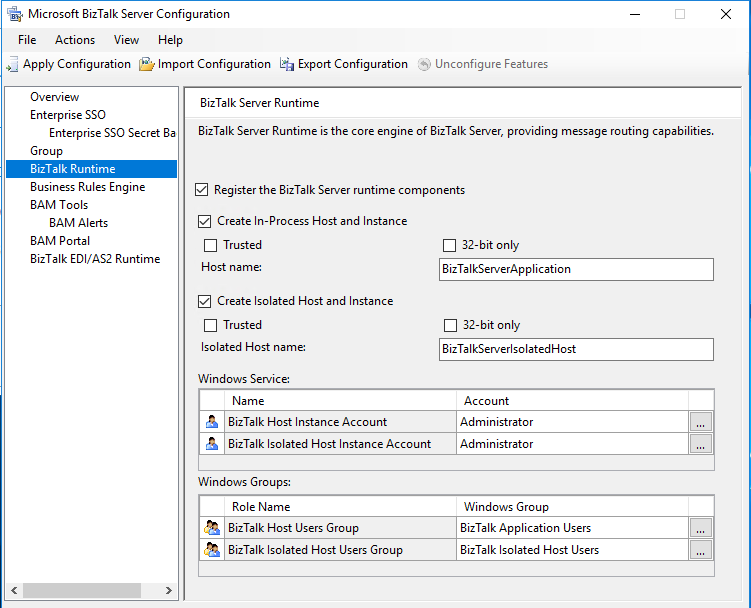Click user icon beside BizTalk Isolated Host Instance Account
Viewport: 751px width, 608px height.
212,444
